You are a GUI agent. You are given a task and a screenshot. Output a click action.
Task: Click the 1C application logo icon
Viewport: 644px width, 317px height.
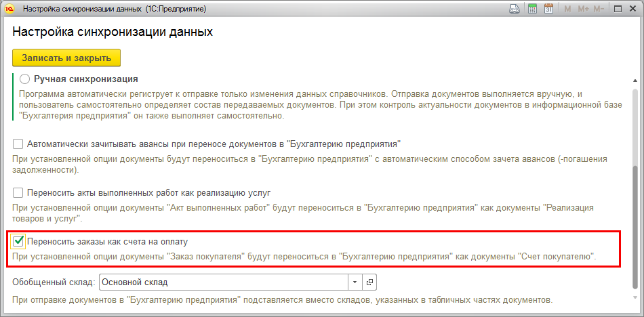pyautogui.click(x=9, y=9)
